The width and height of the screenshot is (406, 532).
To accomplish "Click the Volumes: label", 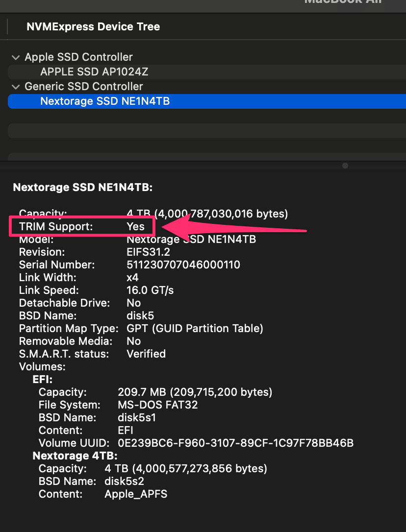I will pos(42,366).
